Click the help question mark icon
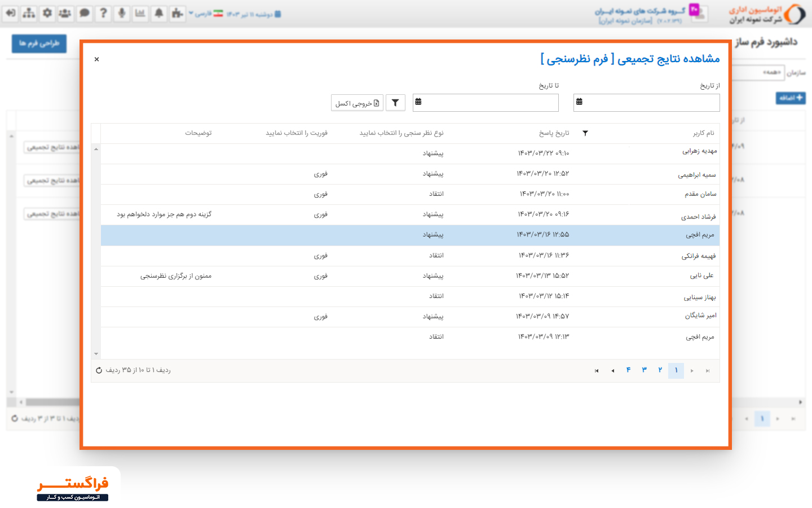The width and height of the screenshot is (812, 508). pyautogui.click(x=103, y=14)
